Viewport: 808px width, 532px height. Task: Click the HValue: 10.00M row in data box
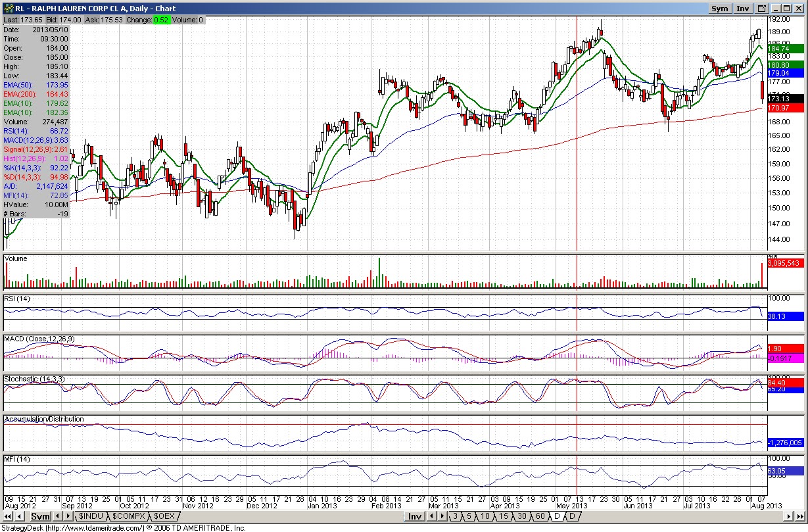[36, 205]
